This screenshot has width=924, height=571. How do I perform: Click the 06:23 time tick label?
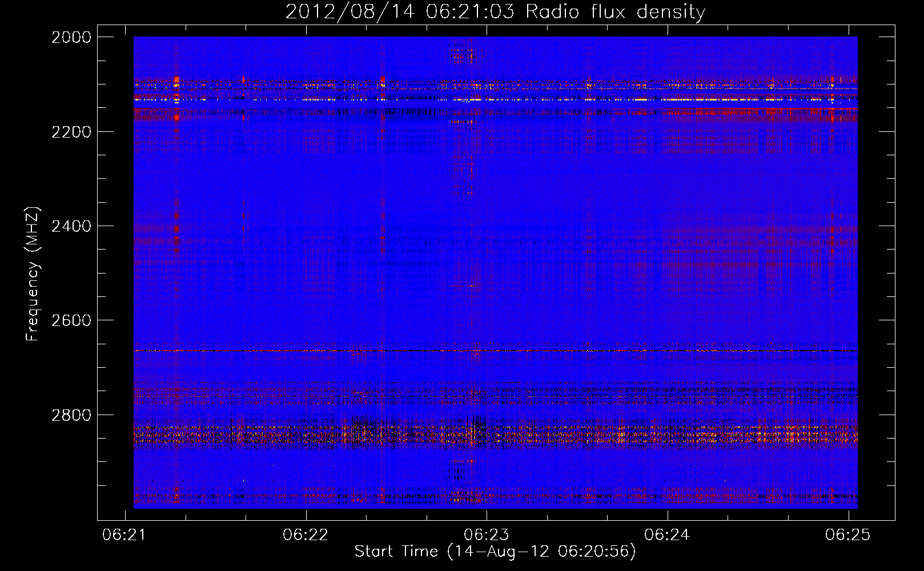coord(487,534)
